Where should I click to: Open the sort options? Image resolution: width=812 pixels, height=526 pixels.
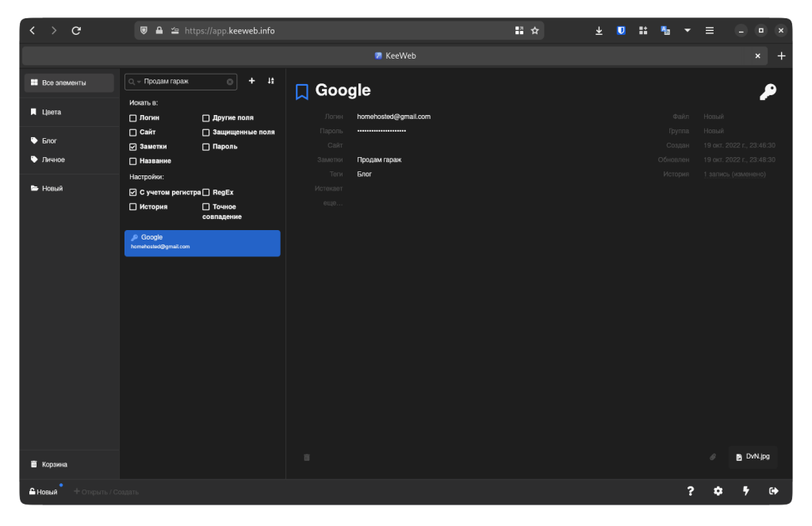[271, 81]
